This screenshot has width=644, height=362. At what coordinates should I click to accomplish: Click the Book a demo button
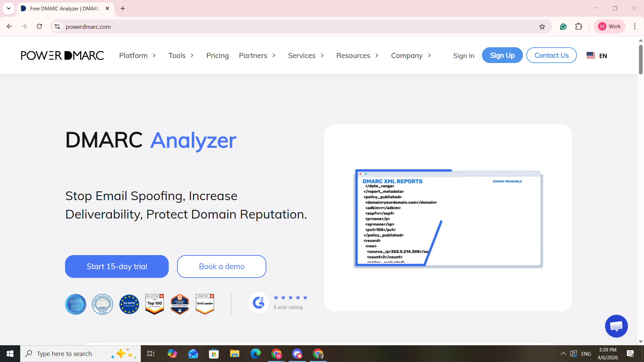click(x=221, y=266)
